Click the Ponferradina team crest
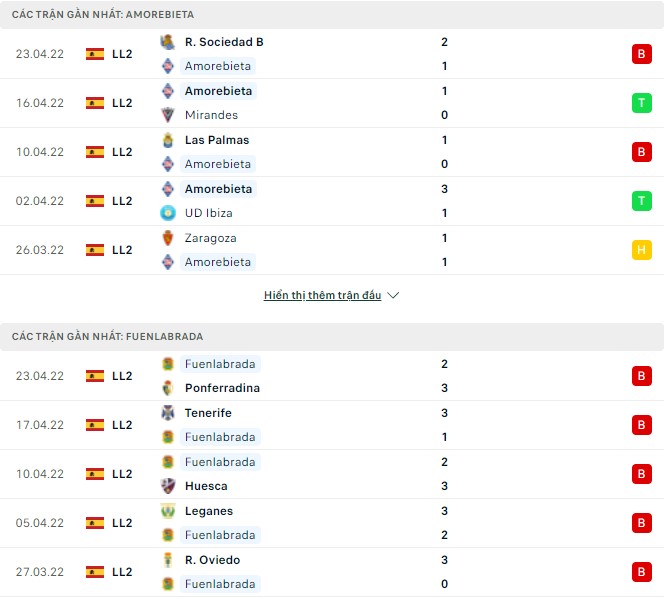 click(x=168, y=388)
